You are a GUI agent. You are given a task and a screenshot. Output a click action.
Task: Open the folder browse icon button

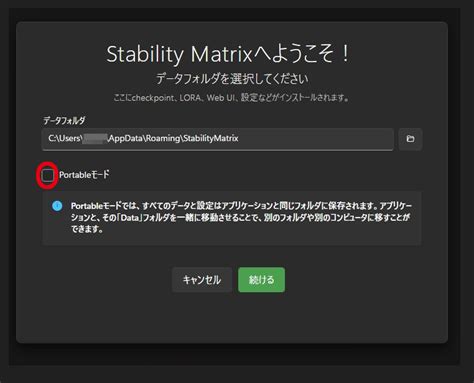coord(410,139)
